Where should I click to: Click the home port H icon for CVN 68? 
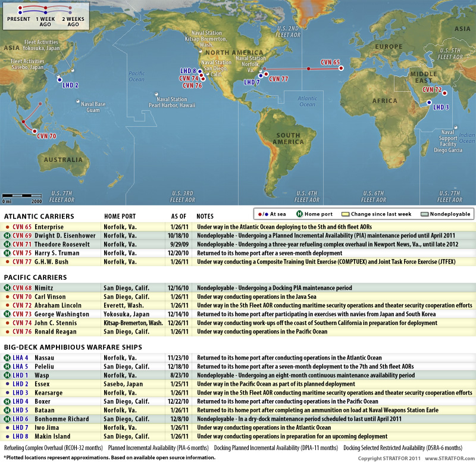click(x=7, y=288)
